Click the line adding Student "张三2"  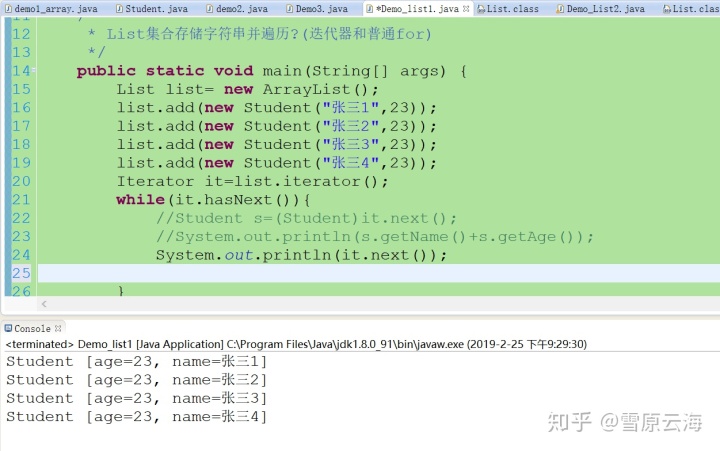click(x=276, y=126)
